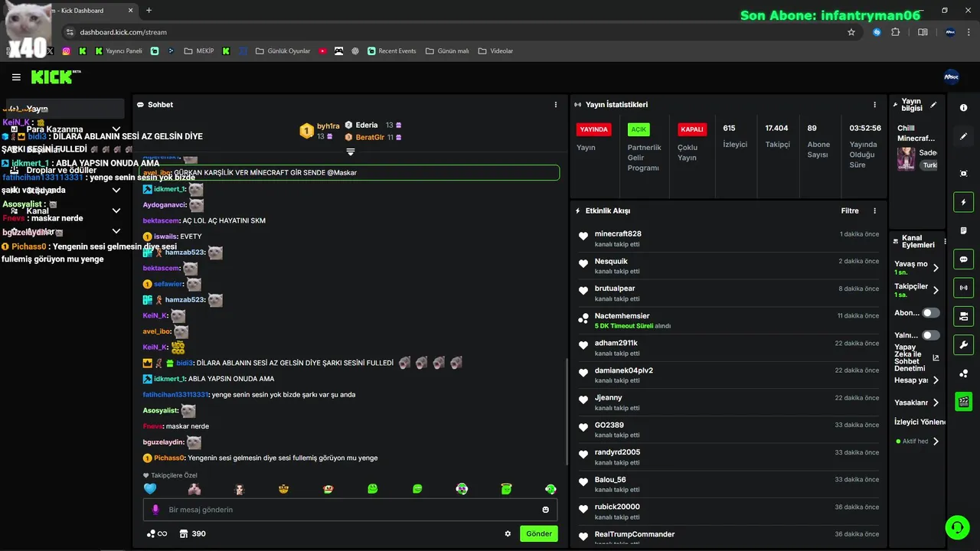Image resolution: width=980 pixels, height=551 pixels.
Task: Focus the Bir mesaj gönderin input
Action: coord(351,510)
